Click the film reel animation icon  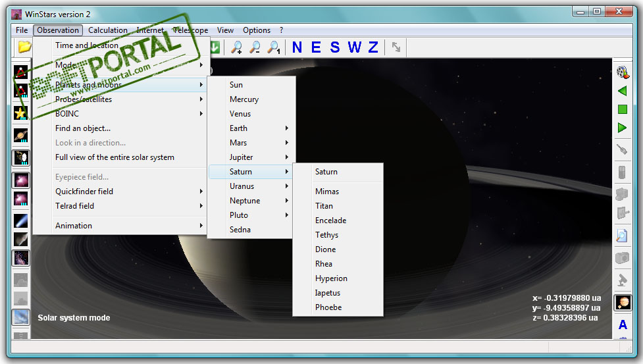click(623, 72)
